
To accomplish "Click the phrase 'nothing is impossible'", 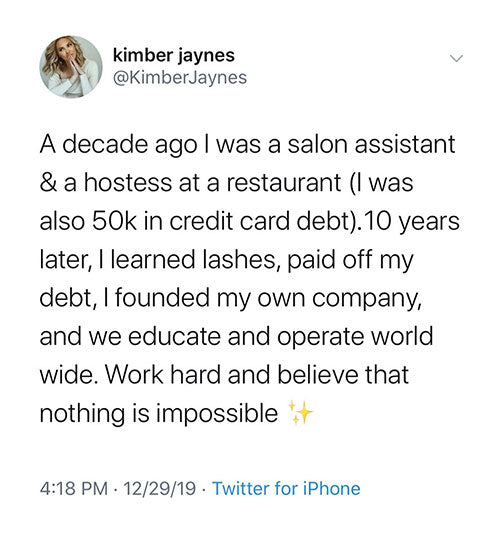I will 159,414.
